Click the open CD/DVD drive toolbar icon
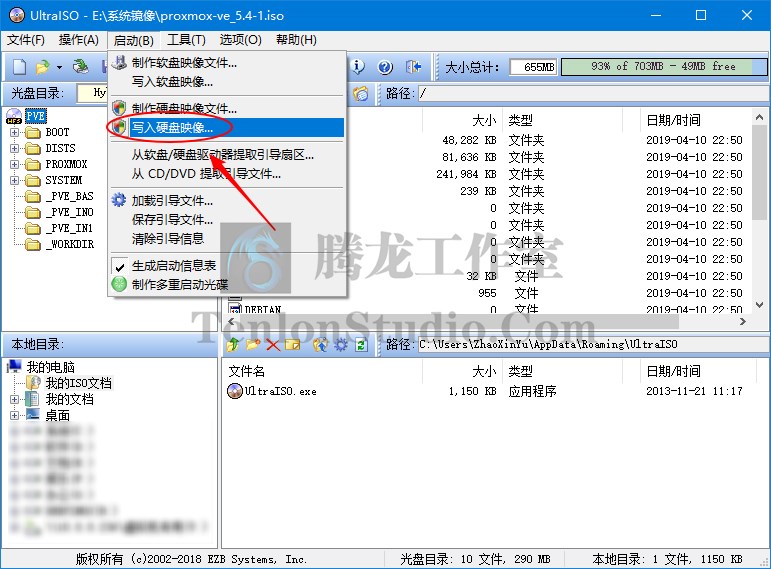The height and width of the screenshot is (569, 771). click(x=80, y=66)
